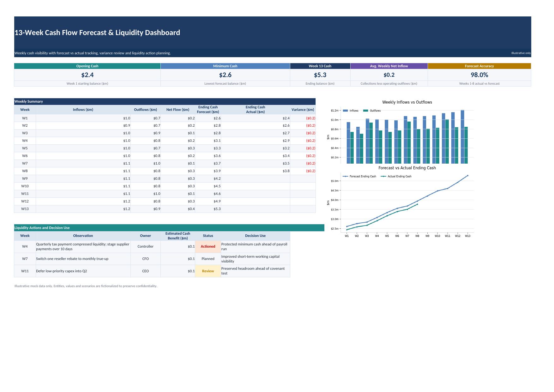Select the 'Estimated Cash Benefit ($m)' column header
This screenshot has height=392, width=554.
pyautogui.click(x=178, y=236)
